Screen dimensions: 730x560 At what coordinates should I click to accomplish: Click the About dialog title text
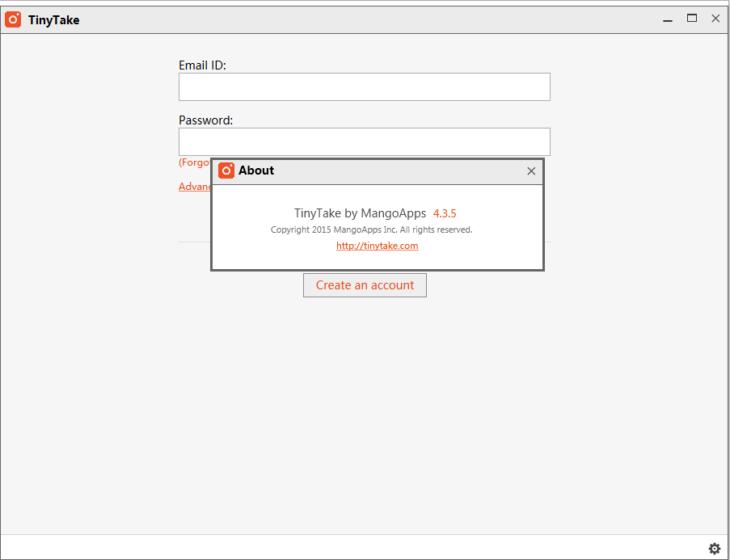256,171
